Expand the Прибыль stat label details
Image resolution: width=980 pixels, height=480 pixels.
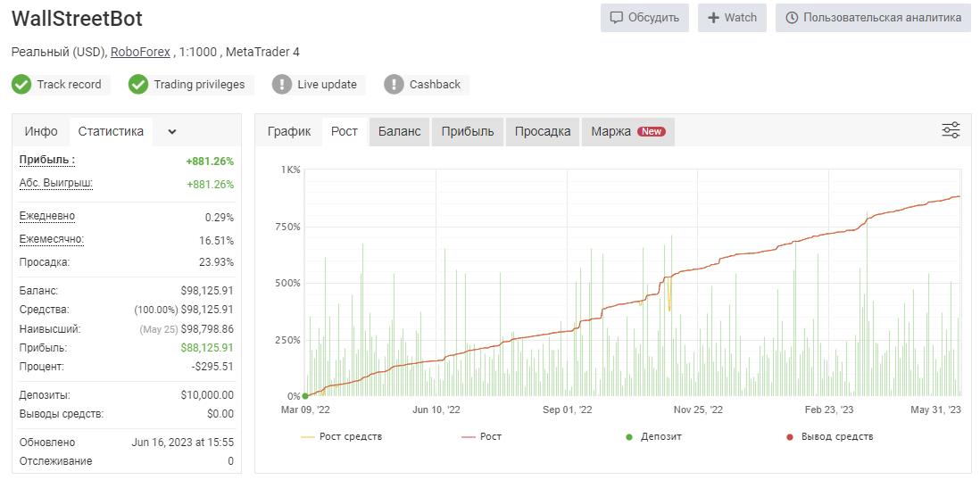pos(47,160)
